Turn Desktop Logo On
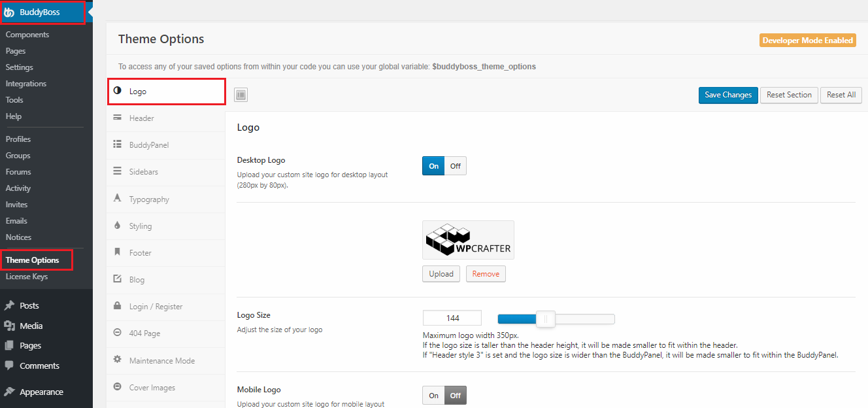 (x=433, y=166)
